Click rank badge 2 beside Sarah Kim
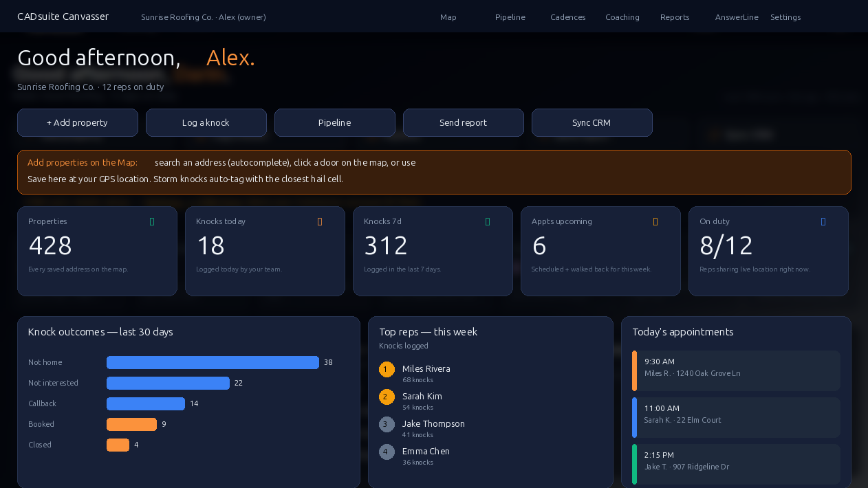Viewport: 868px width, 488px height. click(387, 397)
